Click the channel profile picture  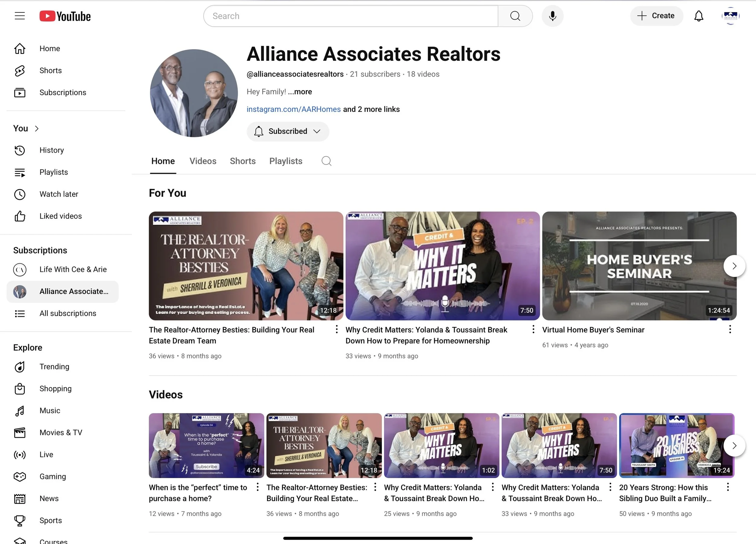point(194,93)
